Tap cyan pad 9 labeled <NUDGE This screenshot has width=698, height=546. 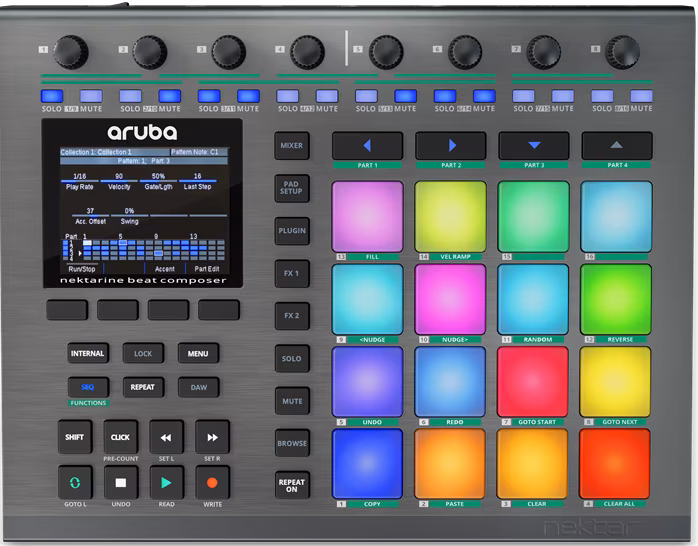[367, 299]
